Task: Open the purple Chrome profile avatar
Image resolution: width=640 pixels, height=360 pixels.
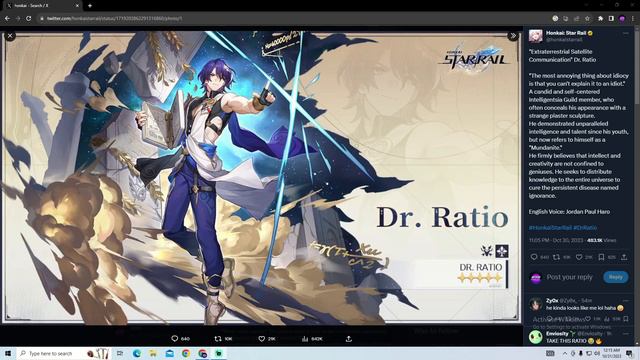Action: click(622, 18)
